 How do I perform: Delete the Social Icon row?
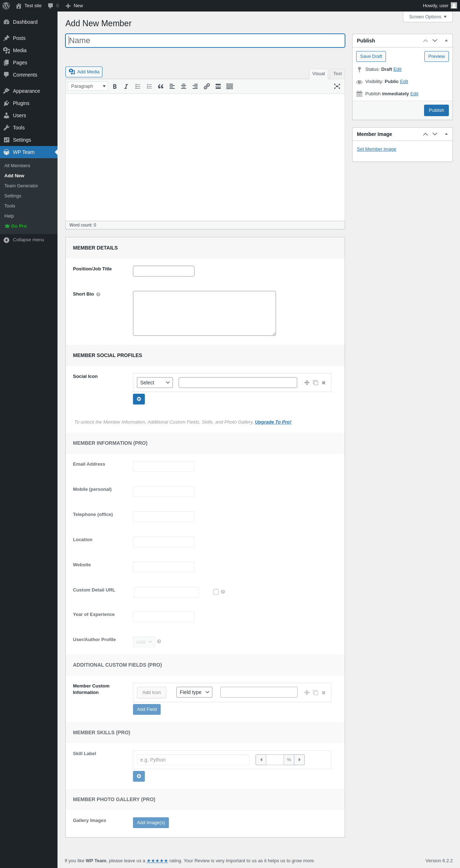pyautogui.click(x=324, y=383)
